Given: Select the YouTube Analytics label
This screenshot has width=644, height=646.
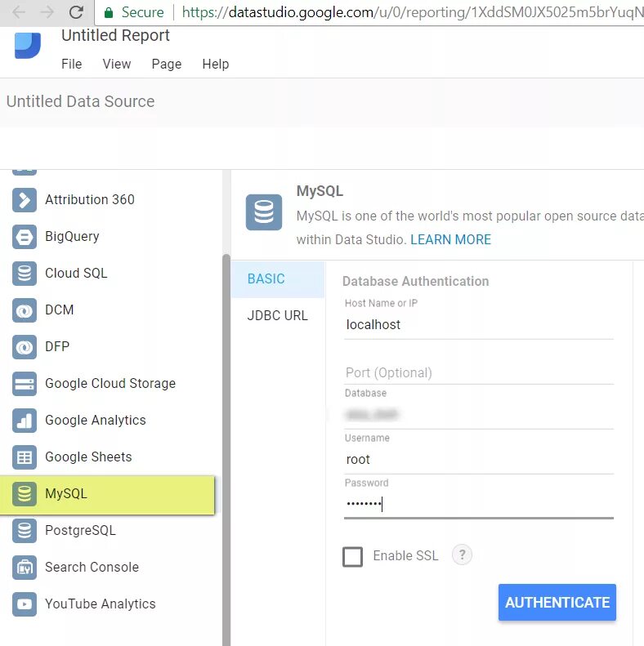Looking at the screenshot, I should click(101, 604).
